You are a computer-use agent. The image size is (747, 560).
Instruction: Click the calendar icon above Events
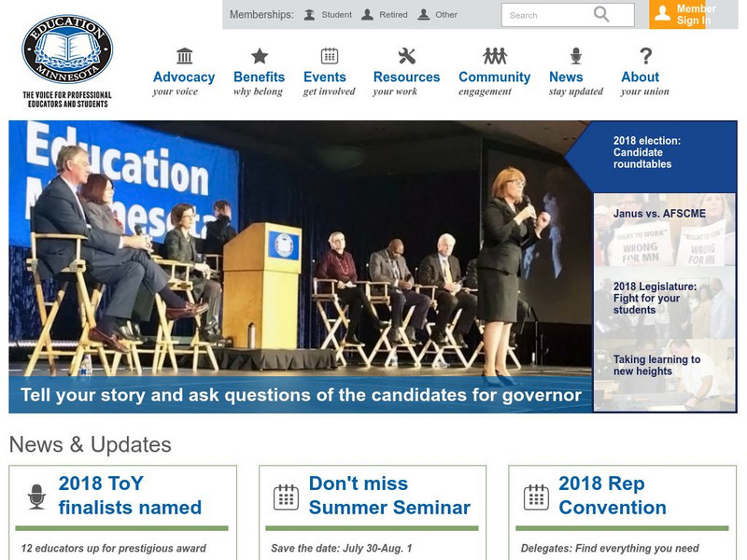coord(328,56)
